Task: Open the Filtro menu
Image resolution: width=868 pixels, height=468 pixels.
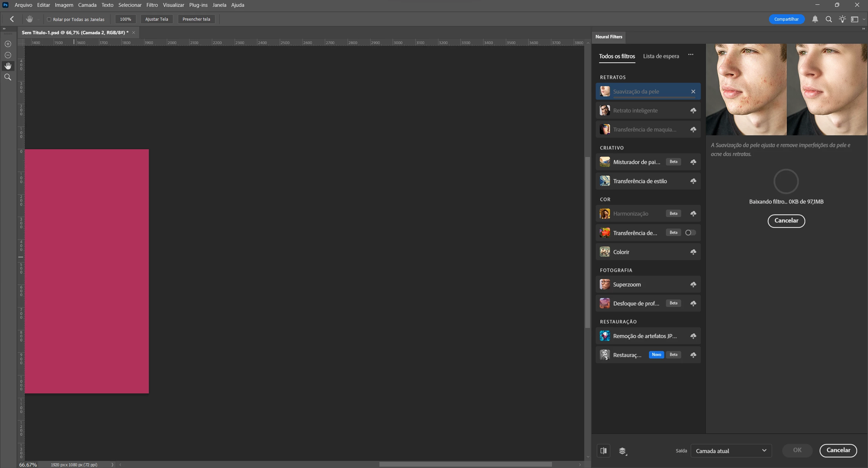Action: [x=152, y=5]
